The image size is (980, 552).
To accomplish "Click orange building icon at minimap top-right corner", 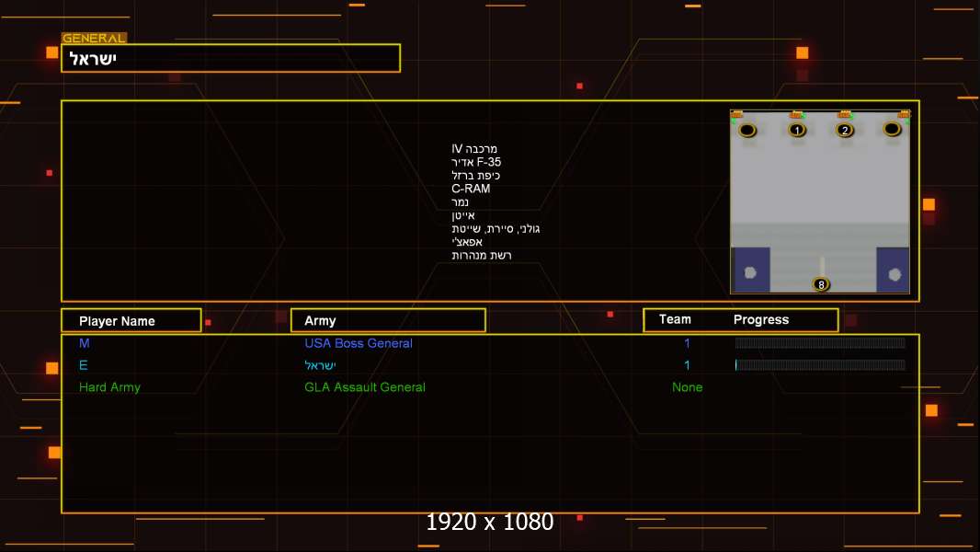I will pyautogui.click(x=904, y=114).
